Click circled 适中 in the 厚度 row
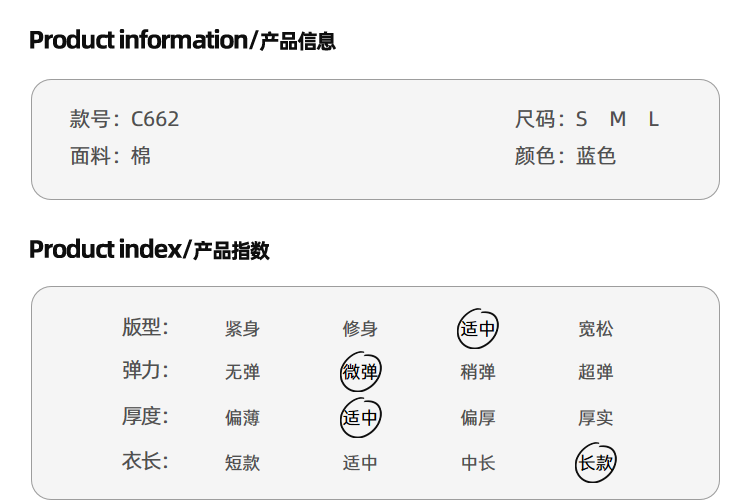 [x=360, y=418]
